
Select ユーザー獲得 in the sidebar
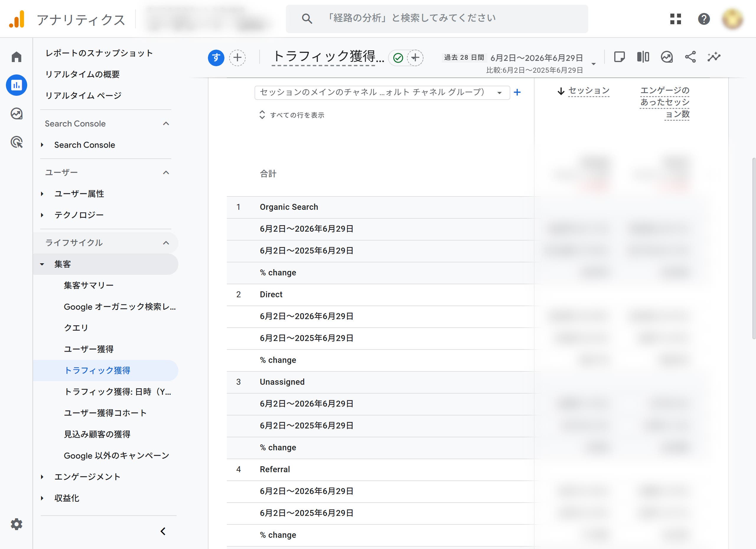[89, 349]
